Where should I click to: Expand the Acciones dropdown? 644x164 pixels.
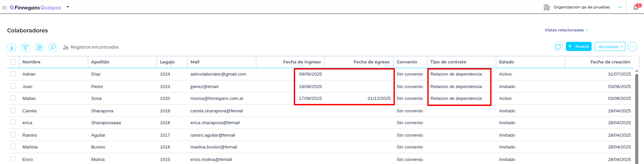pyautogui.click(x=610, y=47)
